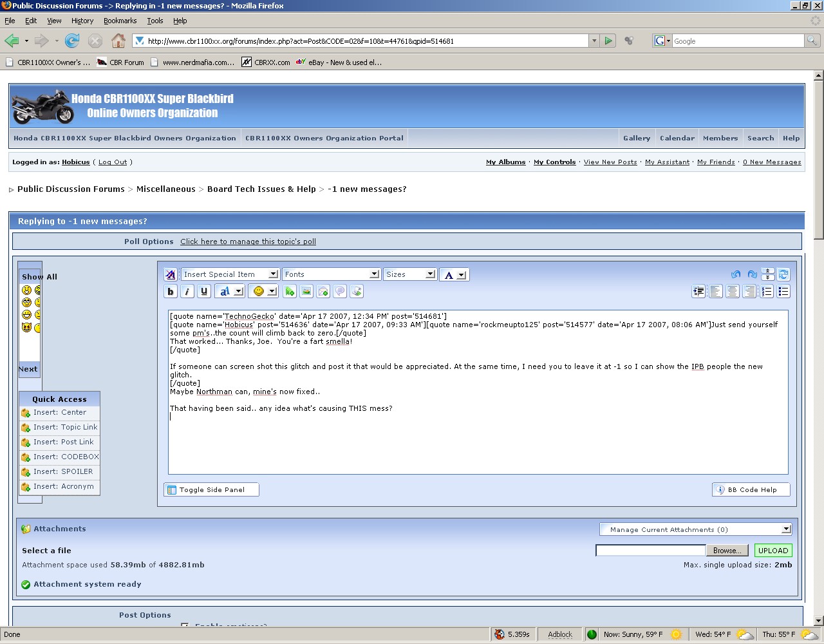824x644 pixels.
Task: Enlarge the editor text area with down arrow
Action: pyautogui.click(x=767, y=278)
